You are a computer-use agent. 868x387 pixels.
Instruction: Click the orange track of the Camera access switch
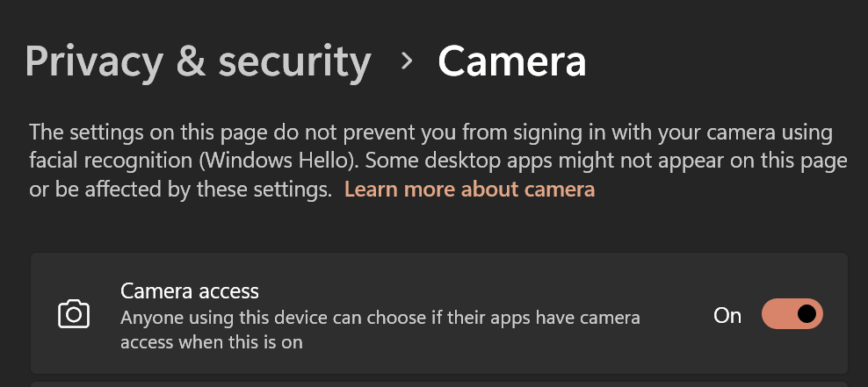(779, 314)
